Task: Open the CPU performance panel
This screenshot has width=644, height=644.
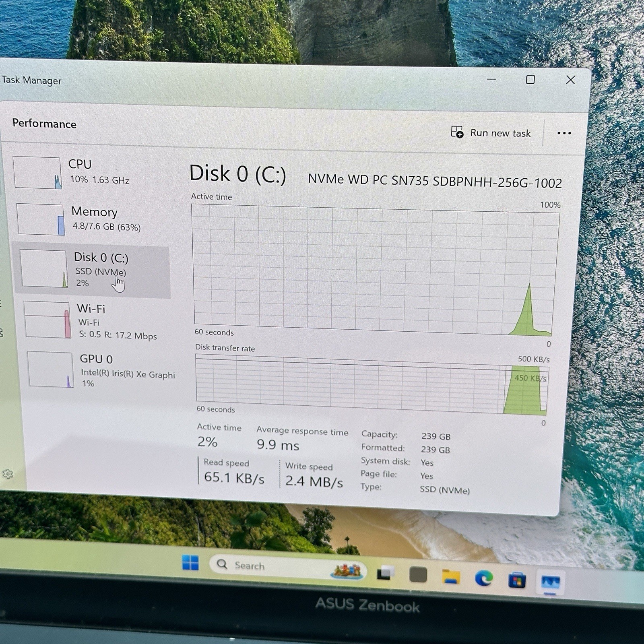Action: pyautogui.click(x=91, y=172)
